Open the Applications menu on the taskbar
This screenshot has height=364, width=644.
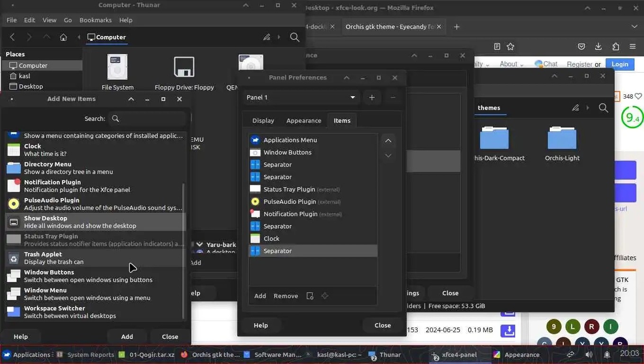coord(27,355)
